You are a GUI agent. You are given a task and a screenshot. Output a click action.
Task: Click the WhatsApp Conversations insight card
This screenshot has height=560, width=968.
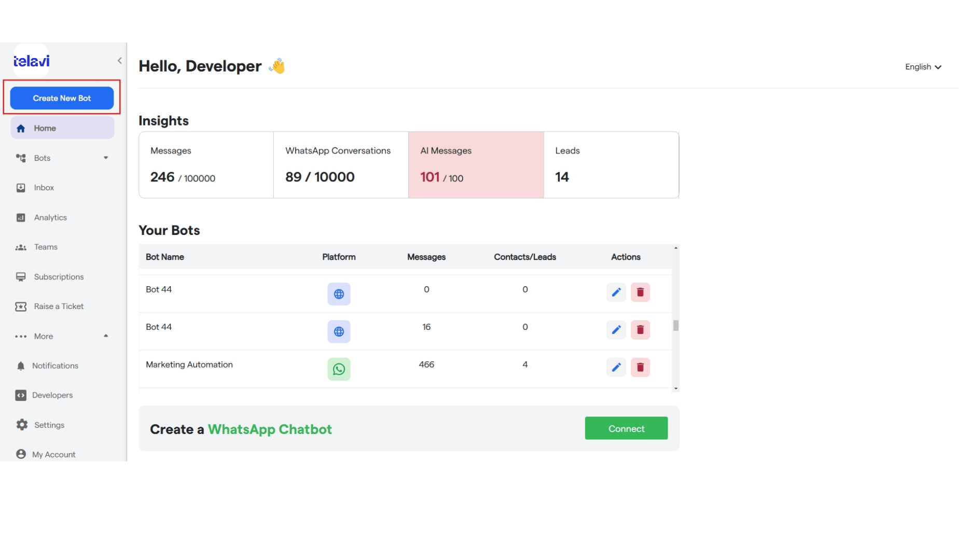point(341,165)
